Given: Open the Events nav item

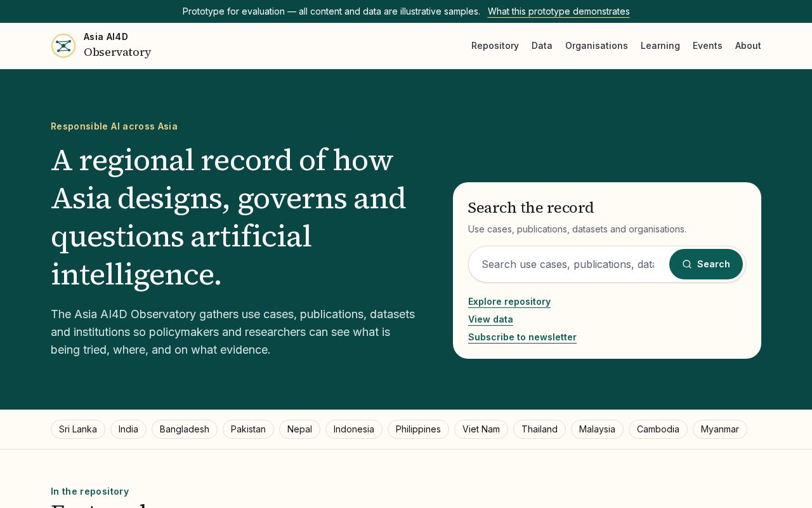Looking at the screenshot, I should [707, 46].
